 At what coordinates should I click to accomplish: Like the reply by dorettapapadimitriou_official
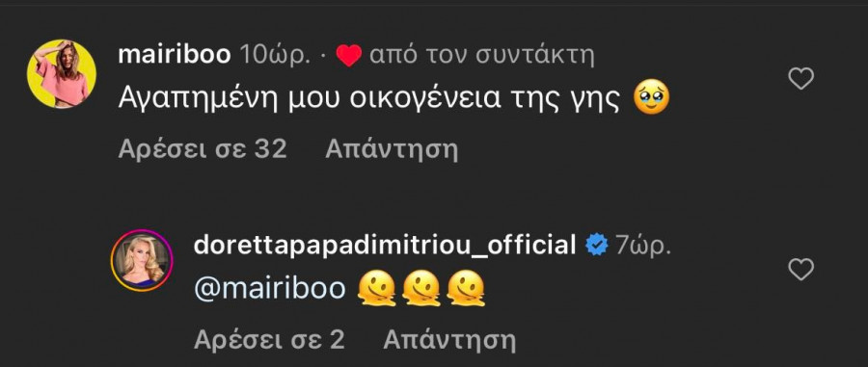800,269
